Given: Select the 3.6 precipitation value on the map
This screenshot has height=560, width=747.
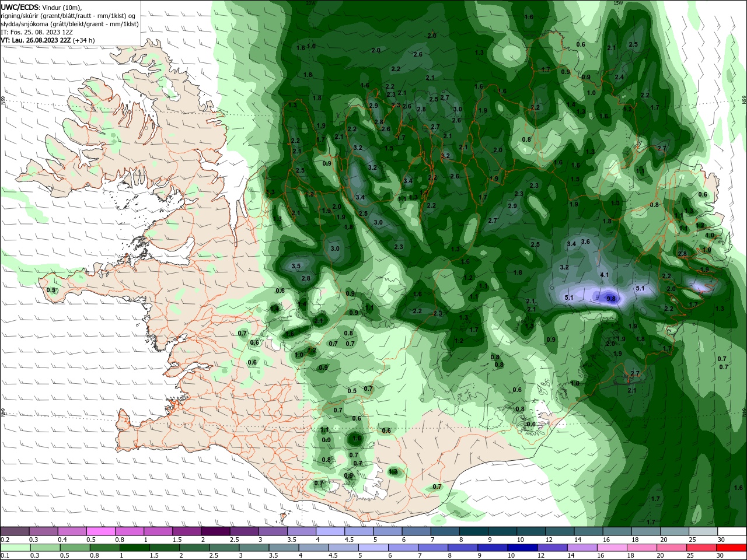Looking at the screenshot, I should click(x=585, y=242).
